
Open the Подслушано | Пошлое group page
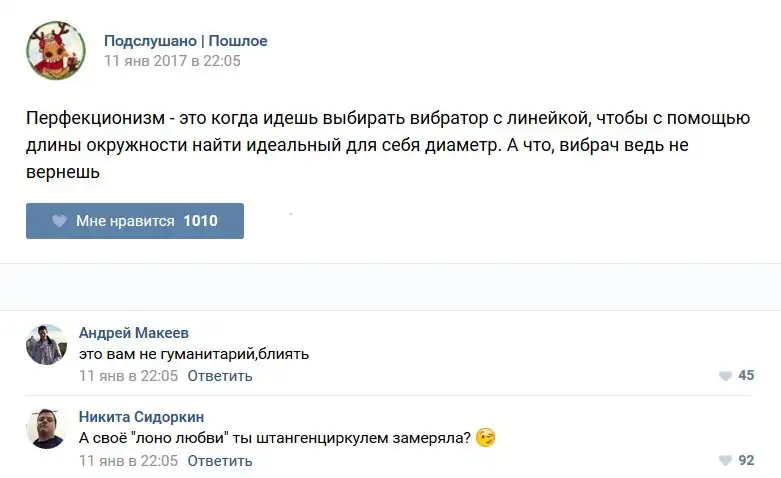[x=185, y=41]
